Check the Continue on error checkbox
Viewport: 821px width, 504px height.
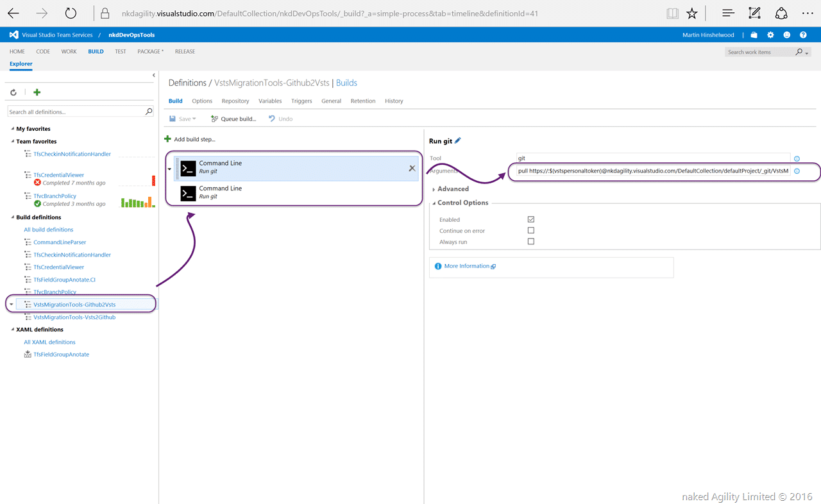(x=531, y=230)
